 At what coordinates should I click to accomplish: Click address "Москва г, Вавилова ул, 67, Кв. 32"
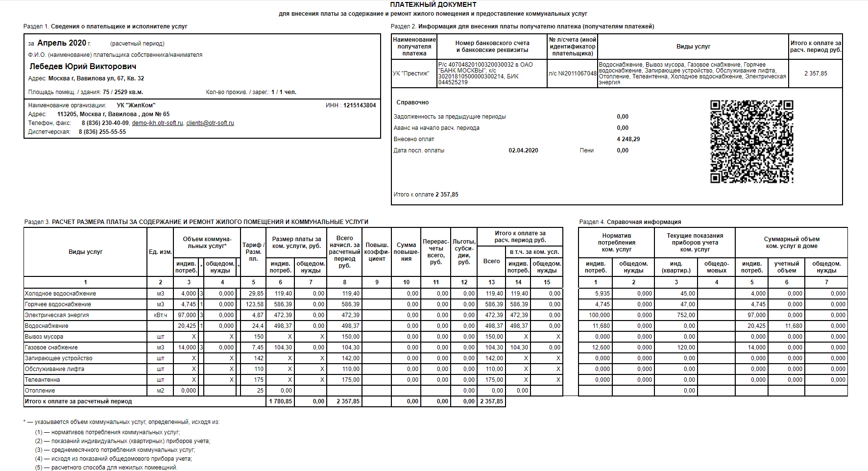(x=96, y=78)
